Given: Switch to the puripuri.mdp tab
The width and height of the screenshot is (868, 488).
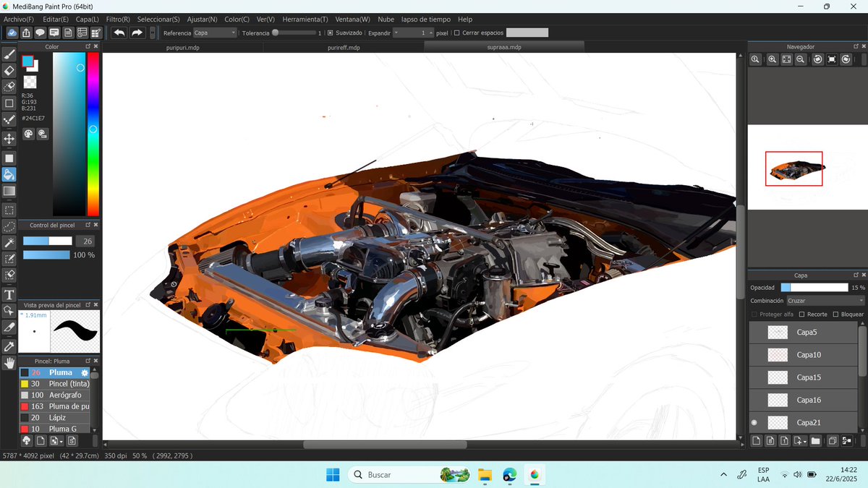Looking at the screenshot, I should click(x=182, y=47).
